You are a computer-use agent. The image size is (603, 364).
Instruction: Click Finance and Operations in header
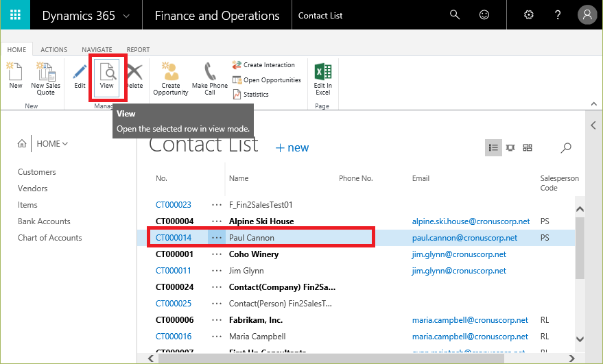(217, 16)
